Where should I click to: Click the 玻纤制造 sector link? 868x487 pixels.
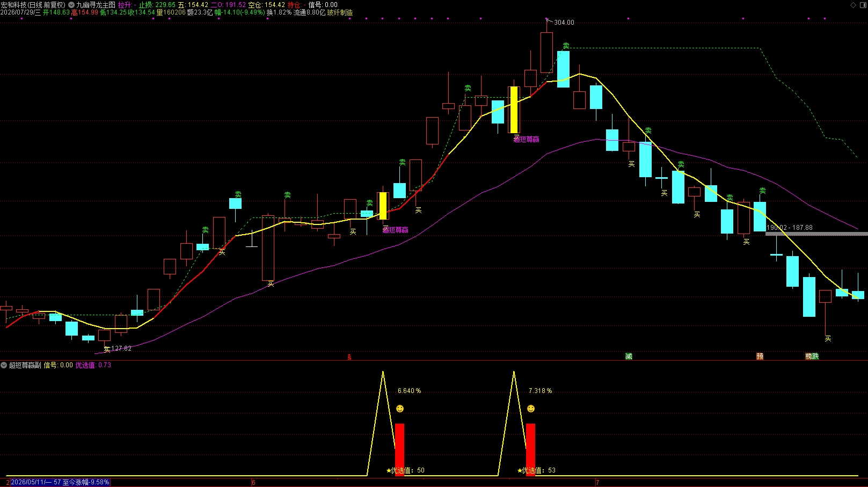click(x=340, y=12)
